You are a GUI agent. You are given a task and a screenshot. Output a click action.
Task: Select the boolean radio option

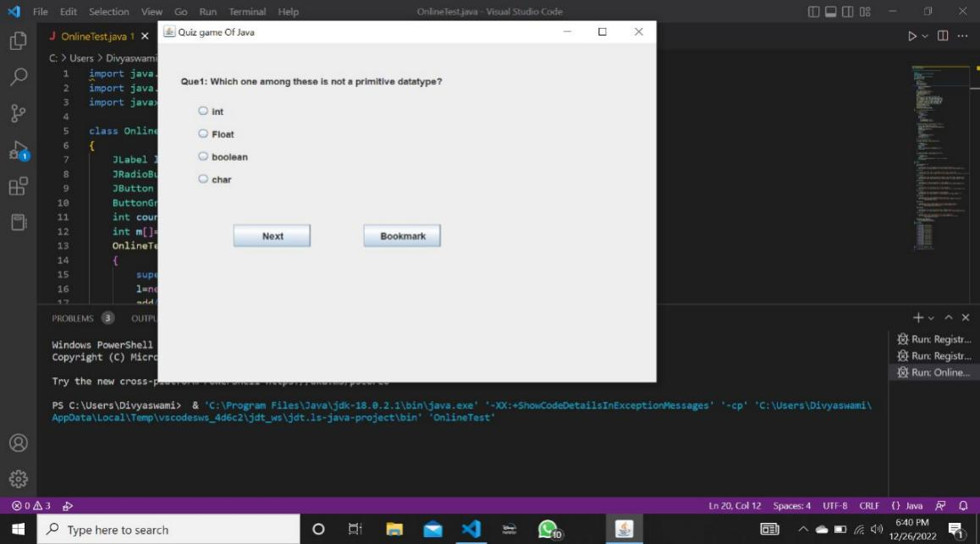203,157
